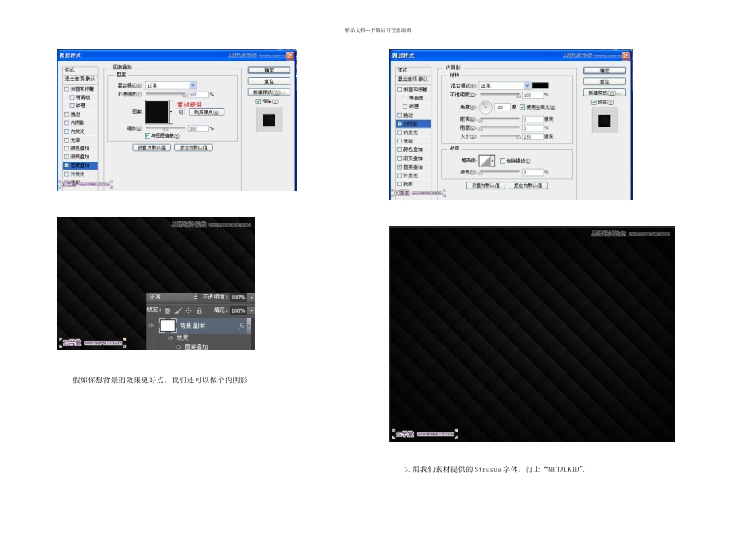The width and height of the screenshot is (756, 535).
Task: Select 图案叠加 pattern overlay item in left dialog
Action: [x=80, y=166]
